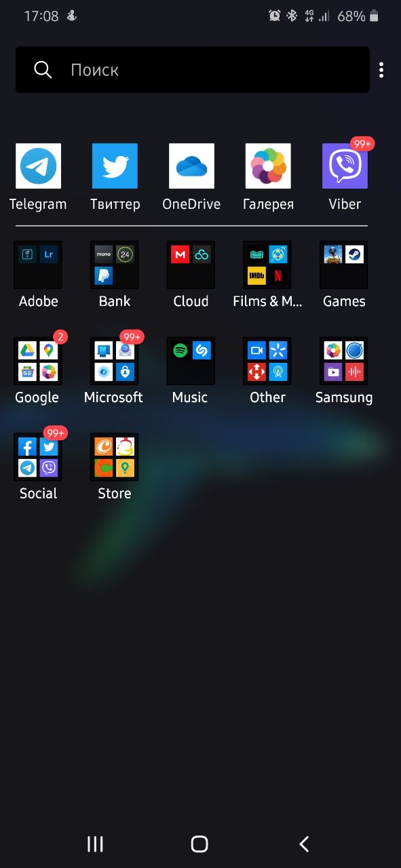The image size is (401, 868).
Task: Tap the OneDrive label text
Action: click(x=191, y=204)
